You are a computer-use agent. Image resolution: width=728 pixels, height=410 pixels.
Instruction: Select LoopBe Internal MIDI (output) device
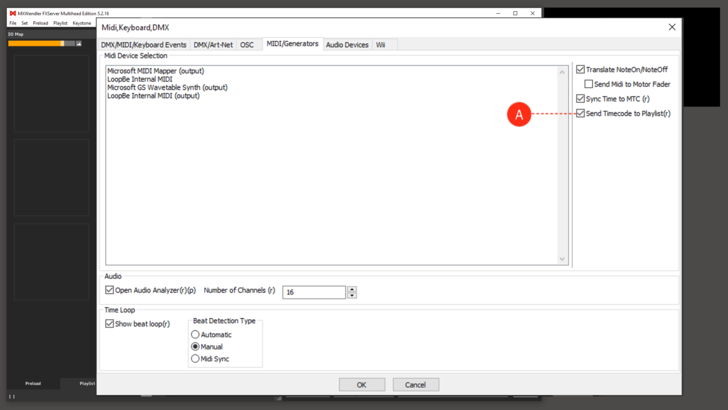click(153, 96)
